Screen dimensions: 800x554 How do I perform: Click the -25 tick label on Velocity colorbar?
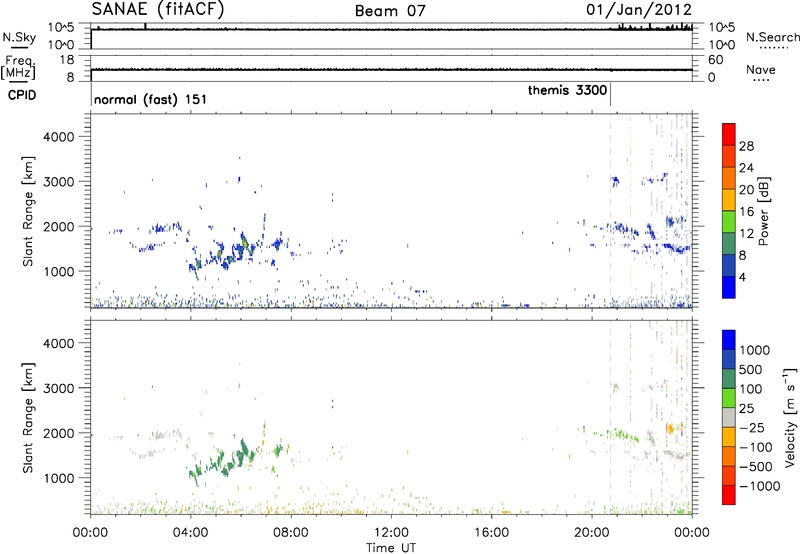click(x=752, y=427)
